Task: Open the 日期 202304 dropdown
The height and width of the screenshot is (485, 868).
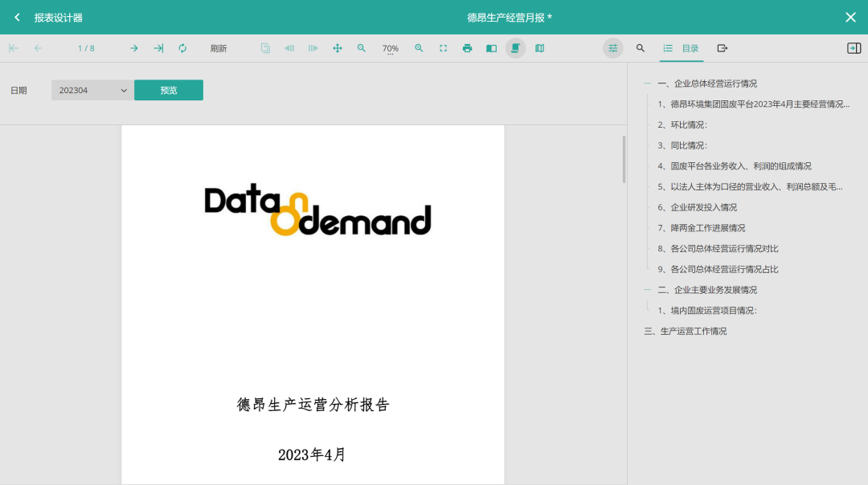Action: [92, 90]
